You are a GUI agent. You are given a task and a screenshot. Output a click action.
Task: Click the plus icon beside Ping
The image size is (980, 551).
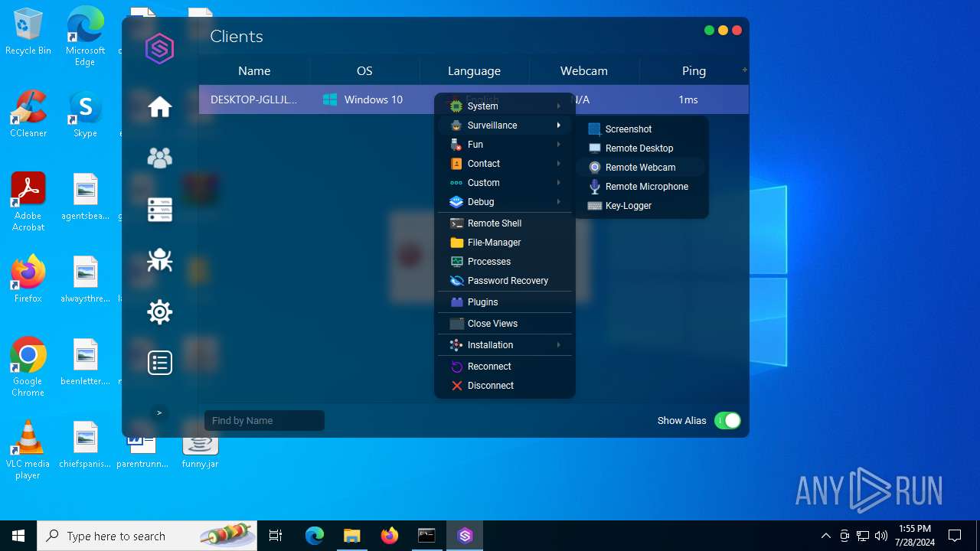(744, 70)
